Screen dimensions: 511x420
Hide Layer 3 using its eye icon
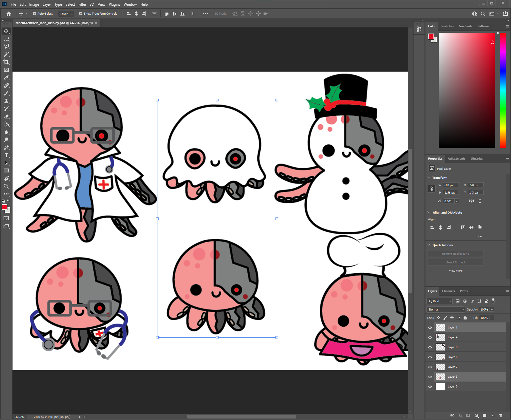[x=430, y=377]
